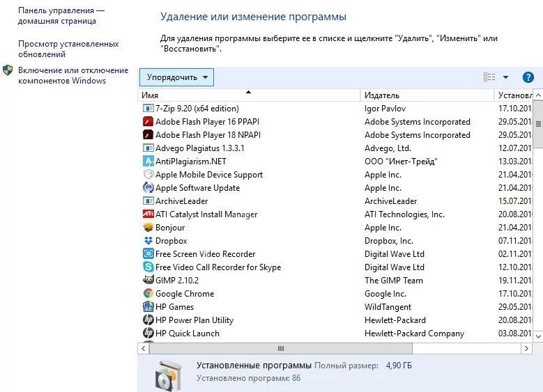543x392 pixels.
Task: Click the GIMP 2.10.2 mascot icon
Action: (x=148, y=280)
